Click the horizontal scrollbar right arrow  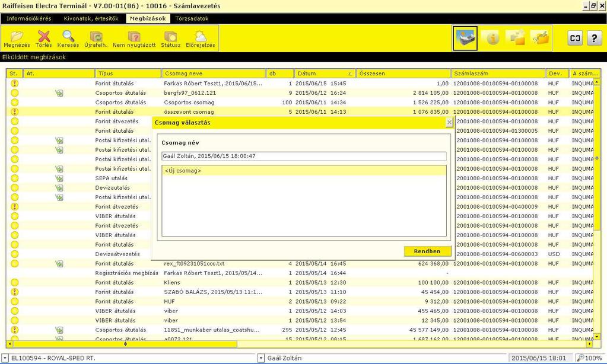590,343
